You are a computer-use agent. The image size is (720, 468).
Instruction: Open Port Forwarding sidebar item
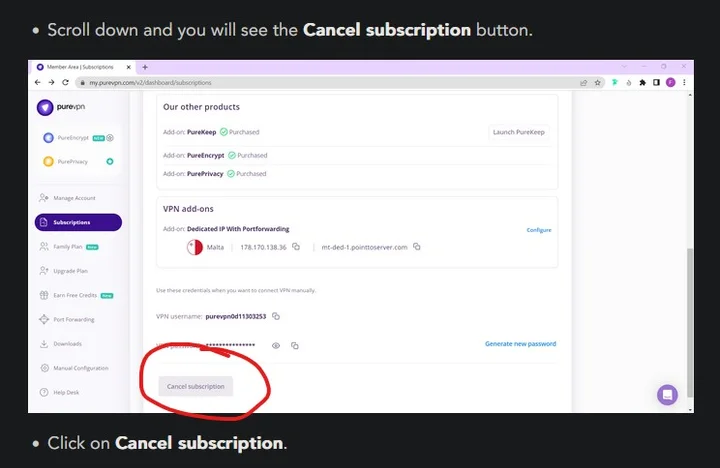pyautogui.click(x=74, y=319)
